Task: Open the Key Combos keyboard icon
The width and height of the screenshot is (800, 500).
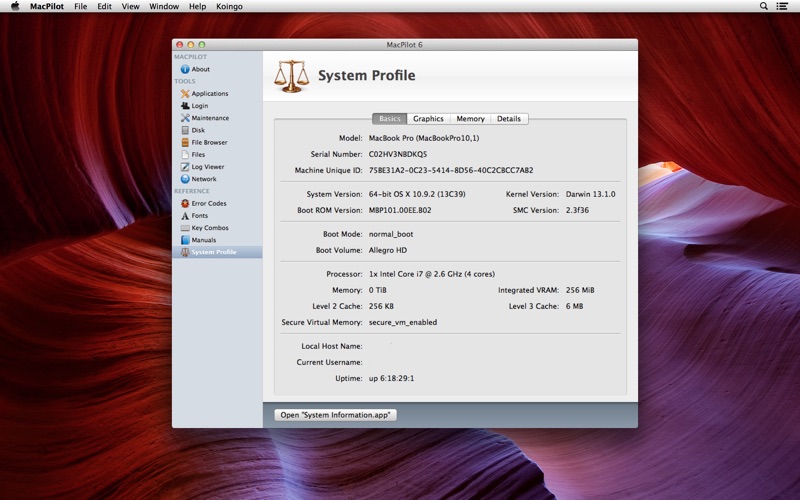Action: [185, 228]
